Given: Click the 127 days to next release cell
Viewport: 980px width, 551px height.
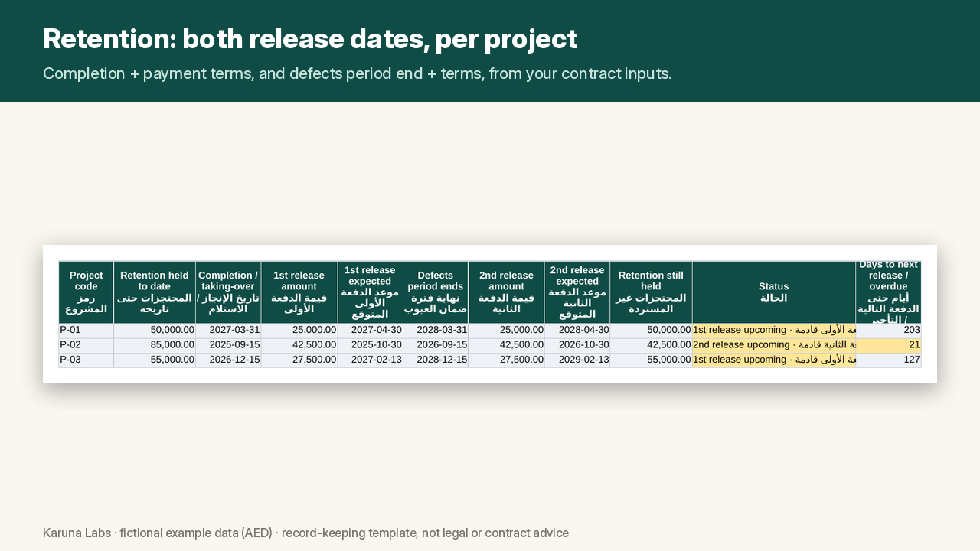Looking at the screenshot, I should point(888,360).
